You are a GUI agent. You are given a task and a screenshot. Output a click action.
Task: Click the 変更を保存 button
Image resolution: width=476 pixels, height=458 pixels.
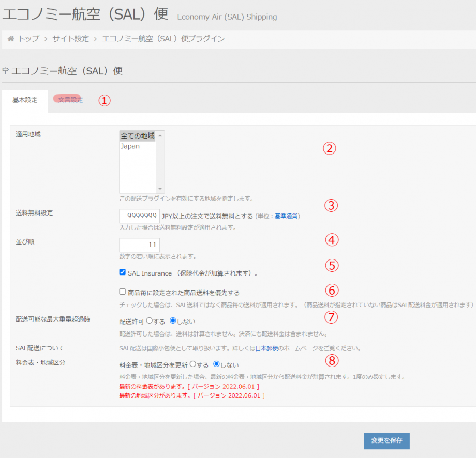tap(386, 441)
